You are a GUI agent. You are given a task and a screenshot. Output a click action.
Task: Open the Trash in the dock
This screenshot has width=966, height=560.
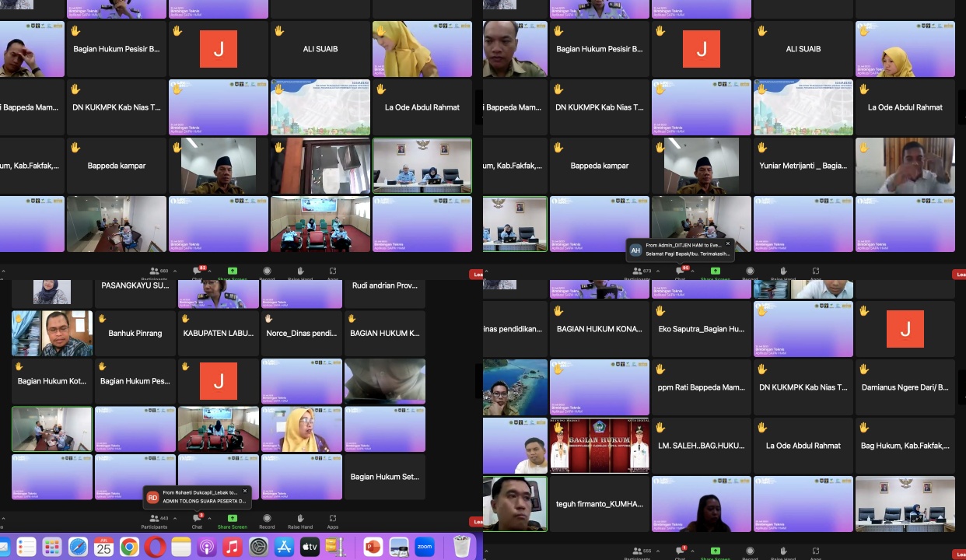pos(461,547)
